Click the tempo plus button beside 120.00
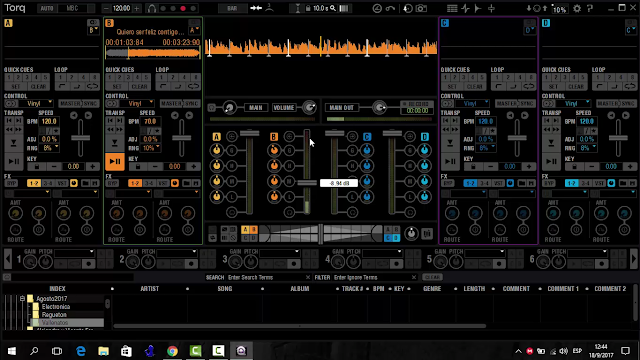The width and height of the screenshot is (640, 360). (x=136, y=8)
